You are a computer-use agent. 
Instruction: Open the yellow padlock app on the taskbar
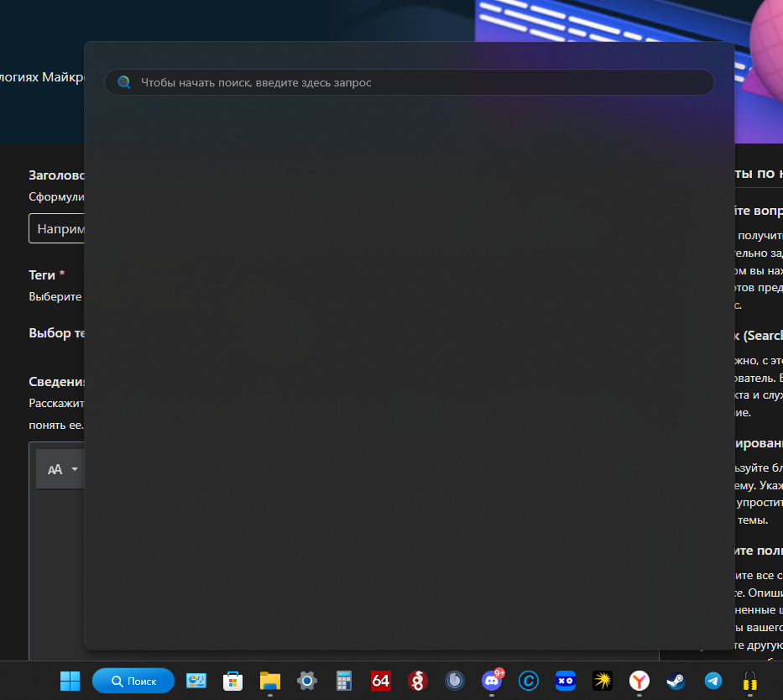[x=750, y=681]
